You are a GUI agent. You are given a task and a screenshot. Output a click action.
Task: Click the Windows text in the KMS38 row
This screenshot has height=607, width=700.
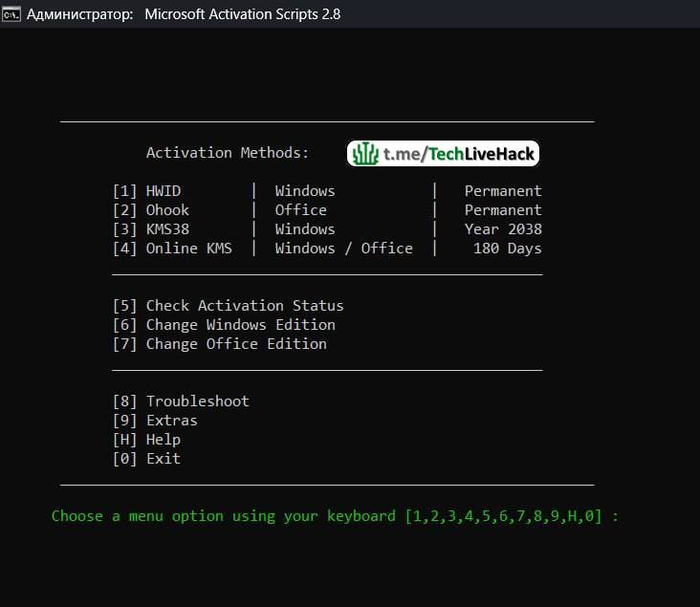[x=305, y=229]
